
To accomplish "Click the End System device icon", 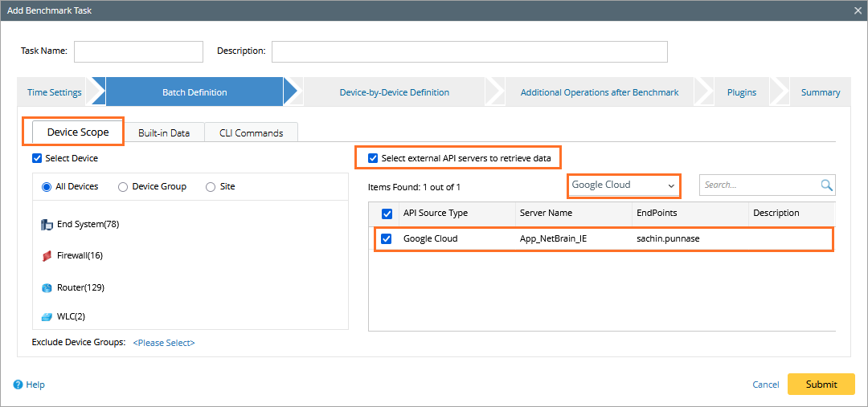I will pyautogui.click(x=47, y=225).
